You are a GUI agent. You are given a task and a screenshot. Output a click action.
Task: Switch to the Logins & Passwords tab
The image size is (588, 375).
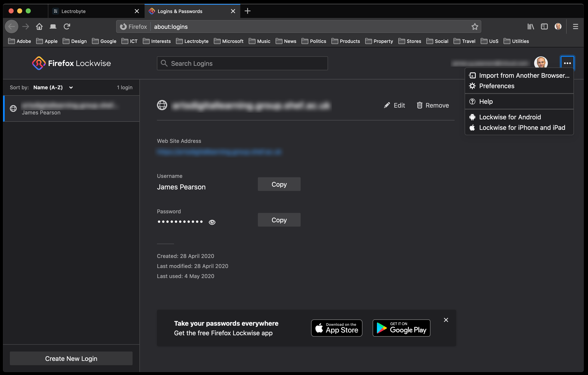192,11
